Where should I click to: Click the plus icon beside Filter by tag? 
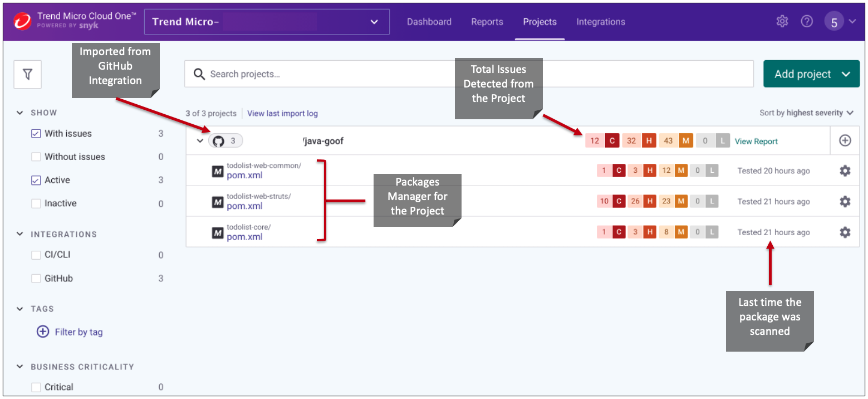pos(42,332)
